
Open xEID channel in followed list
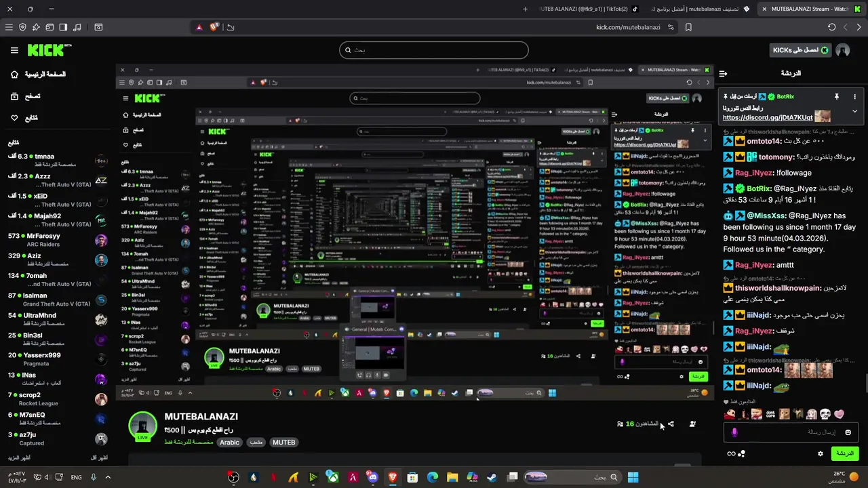coord(58,200)
